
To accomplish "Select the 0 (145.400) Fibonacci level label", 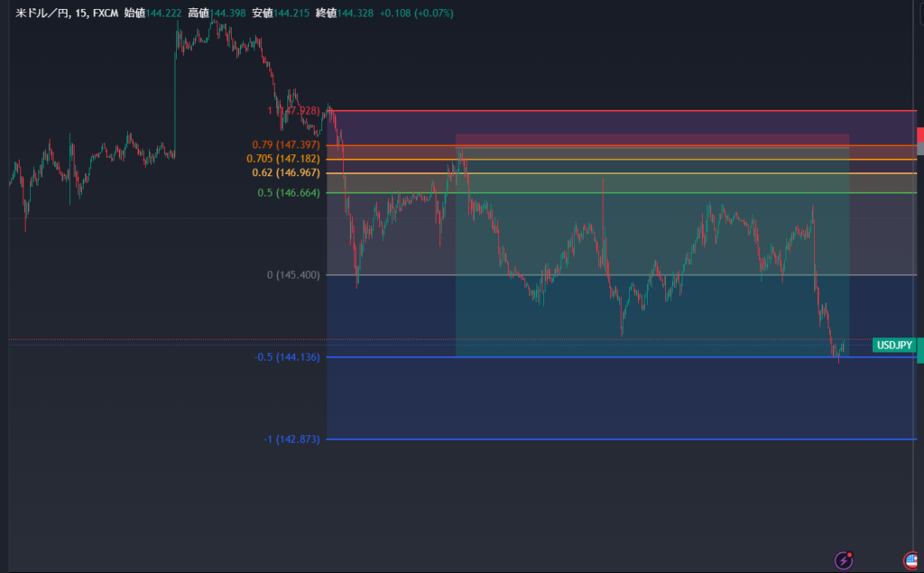I will 293,274.
